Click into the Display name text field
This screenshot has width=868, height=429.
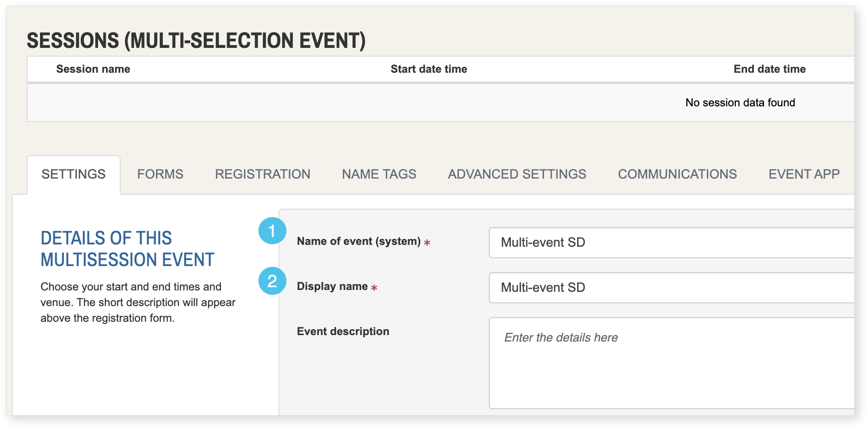[x=671, y=288]
